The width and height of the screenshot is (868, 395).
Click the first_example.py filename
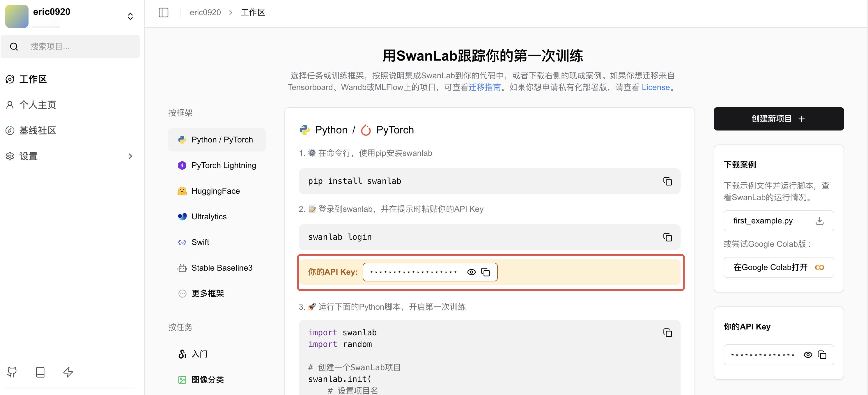click(x=763, y=221)
